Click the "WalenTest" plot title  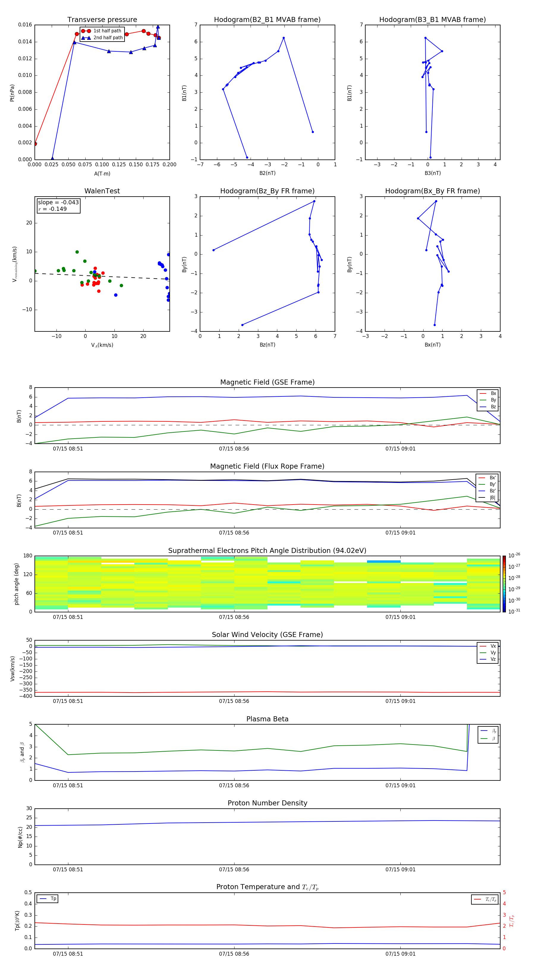tap(102, 191)
